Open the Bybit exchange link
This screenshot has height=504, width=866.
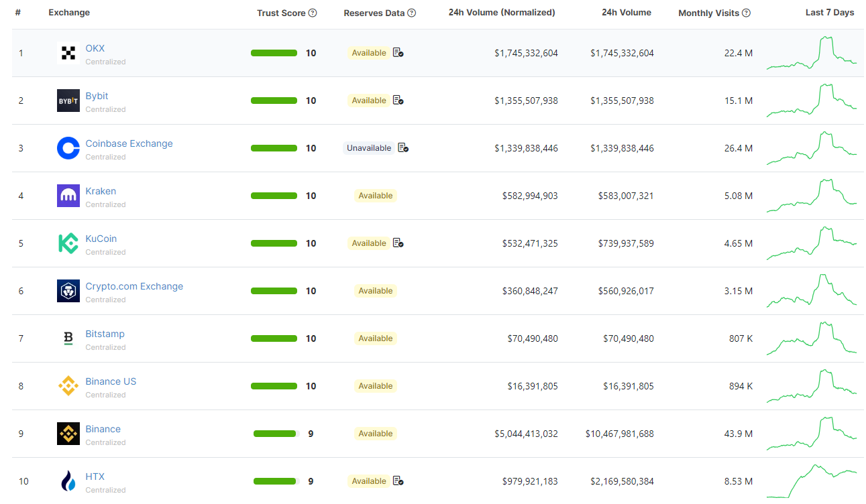[x=97, y=96]
